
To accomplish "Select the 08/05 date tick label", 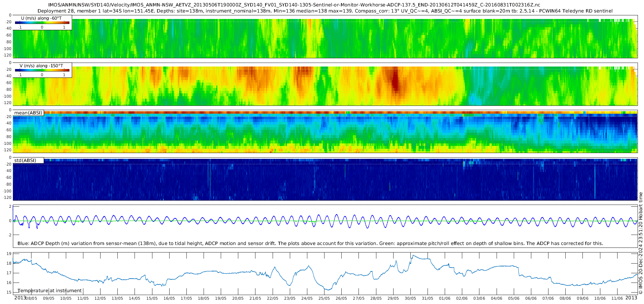I will tap(31, 298).
